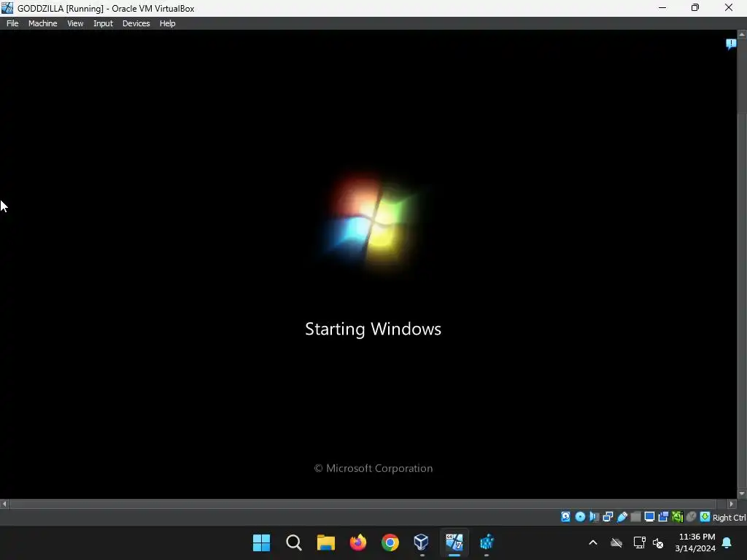This screenshot has height=560, width=747.
Task: Open the View menu
Action: [75, 23]
